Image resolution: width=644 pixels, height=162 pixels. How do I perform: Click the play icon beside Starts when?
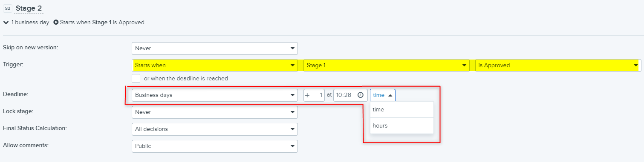(x=56, y=23)
